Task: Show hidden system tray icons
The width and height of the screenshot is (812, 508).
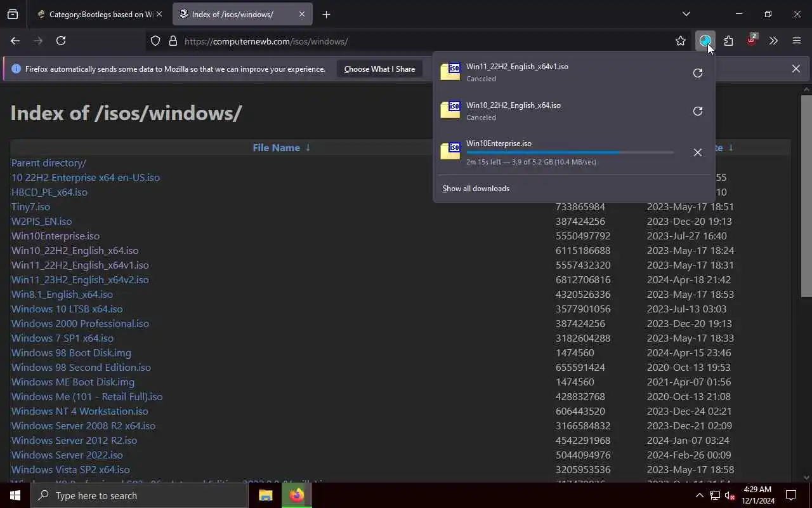Action: (699, 495)
